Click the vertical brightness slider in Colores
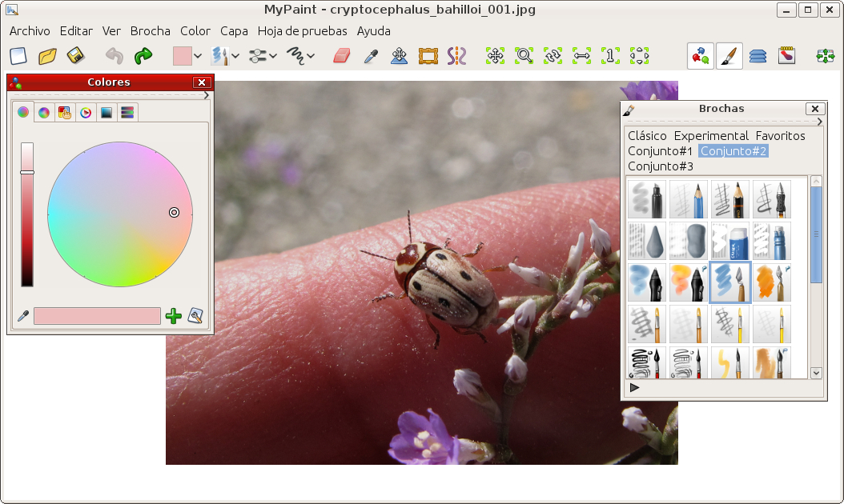 27,214
